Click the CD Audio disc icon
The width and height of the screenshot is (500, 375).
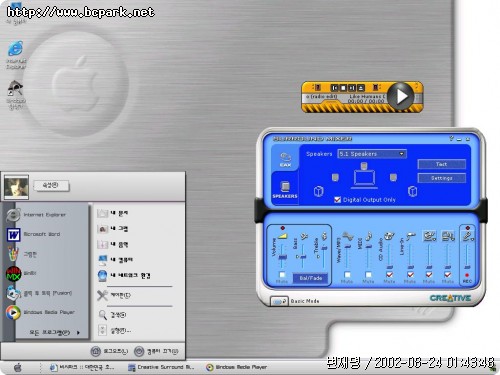pyautogui.click(x=389, y=236)
